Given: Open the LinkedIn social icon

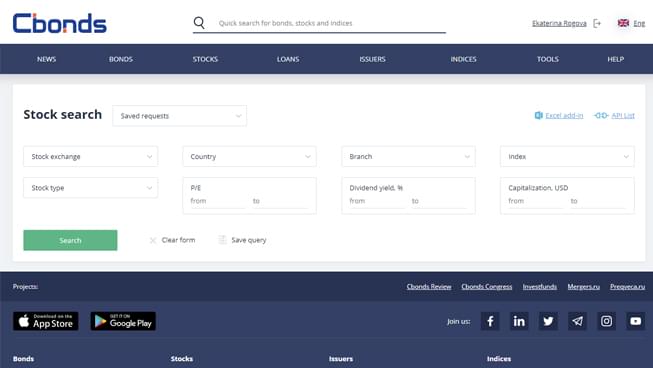Looking at the screenshot, I should tap(519, 321).
